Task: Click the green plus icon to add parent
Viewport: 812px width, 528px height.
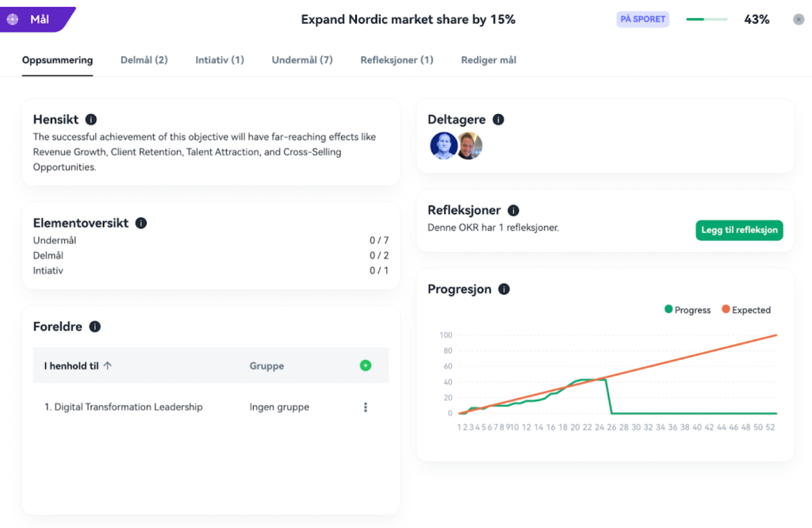Action: coord(365,365)
